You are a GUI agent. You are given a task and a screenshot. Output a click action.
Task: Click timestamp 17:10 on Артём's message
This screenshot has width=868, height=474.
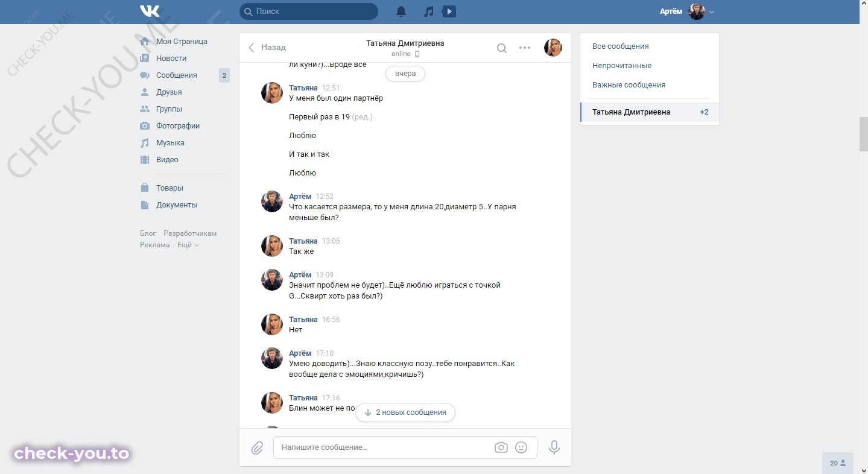pos(325,353)
